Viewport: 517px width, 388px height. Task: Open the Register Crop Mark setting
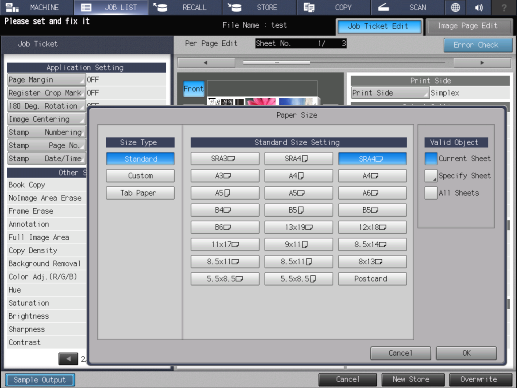46,93
